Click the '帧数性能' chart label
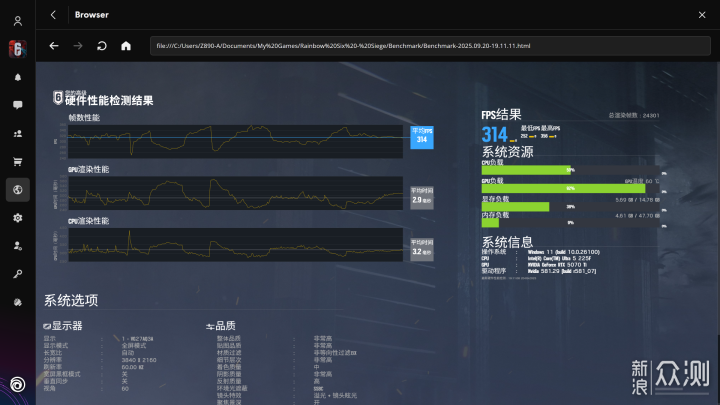Image resolution: width=720 pixels, height=405 pixels. coord(84,118)
